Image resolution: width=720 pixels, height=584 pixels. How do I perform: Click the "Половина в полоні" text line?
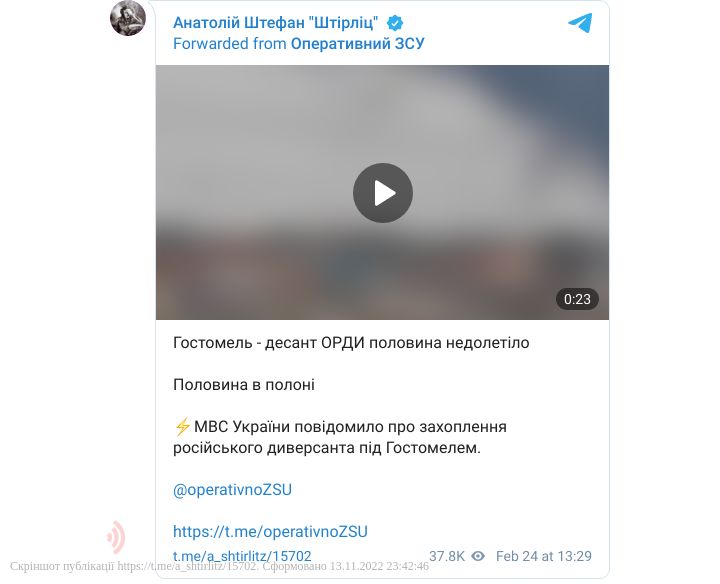[244, 385]
